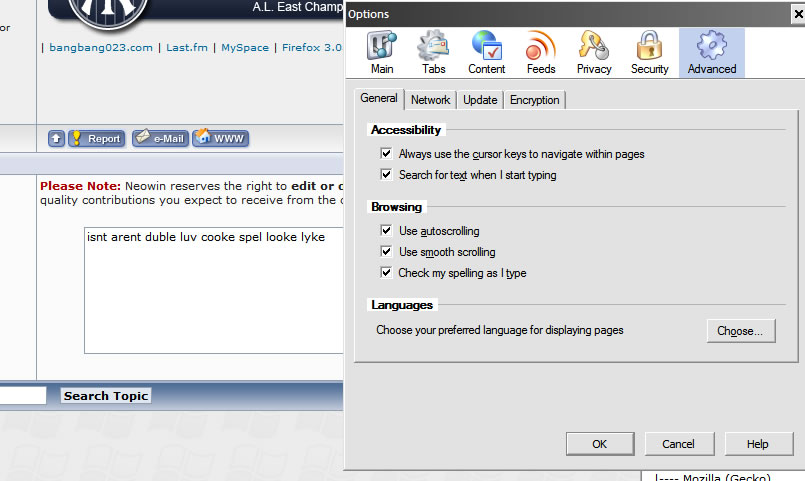The width and height of the screenshot is (805, 481).
Task: Cancel the Options dialog
Action: 679,444
